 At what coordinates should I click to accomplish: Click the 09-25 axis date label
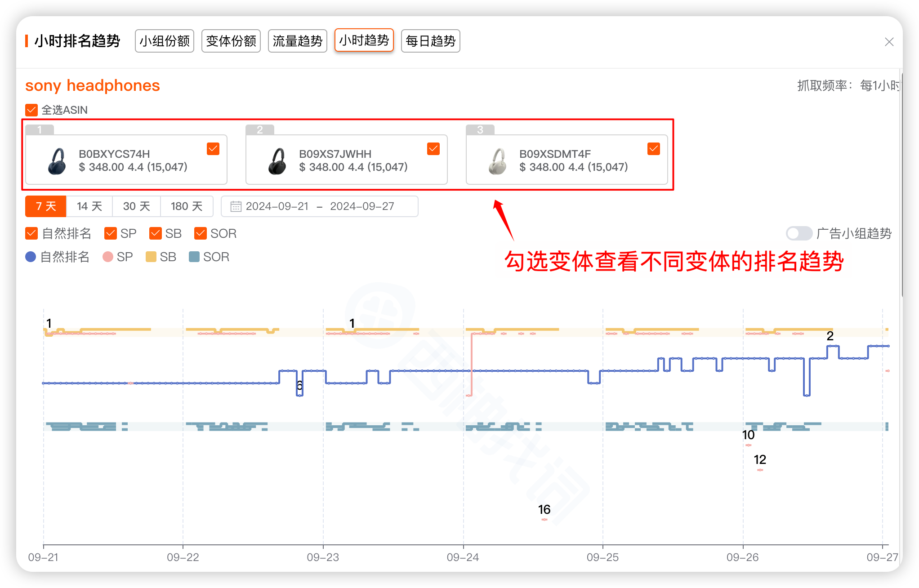602,557
